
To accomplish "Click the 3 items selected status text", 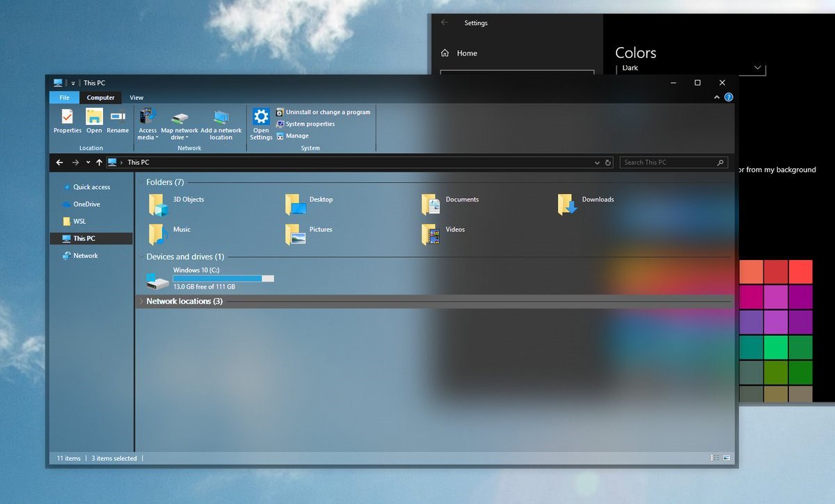I will (114, 458).
